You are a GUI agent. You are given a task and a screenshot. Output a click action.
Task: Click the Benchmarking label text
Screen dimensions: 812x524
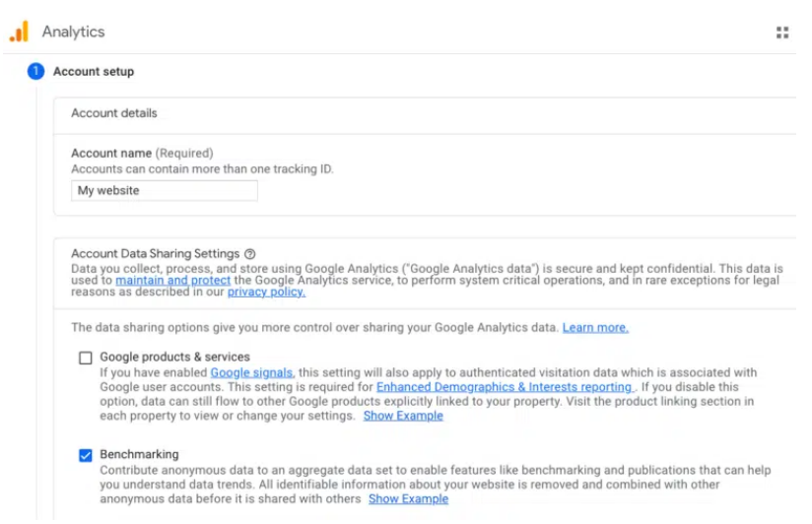coord(139,455)
